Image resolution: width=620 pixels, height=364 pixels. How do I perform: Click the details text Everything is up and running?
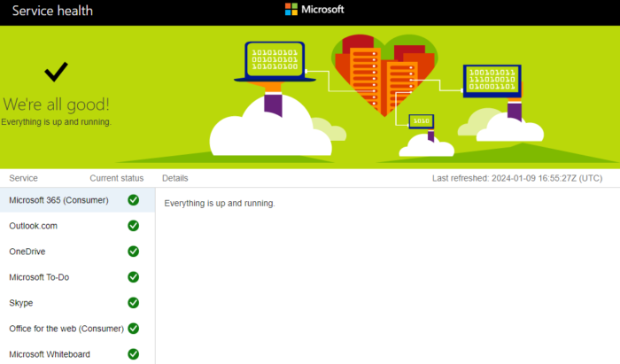220,203
